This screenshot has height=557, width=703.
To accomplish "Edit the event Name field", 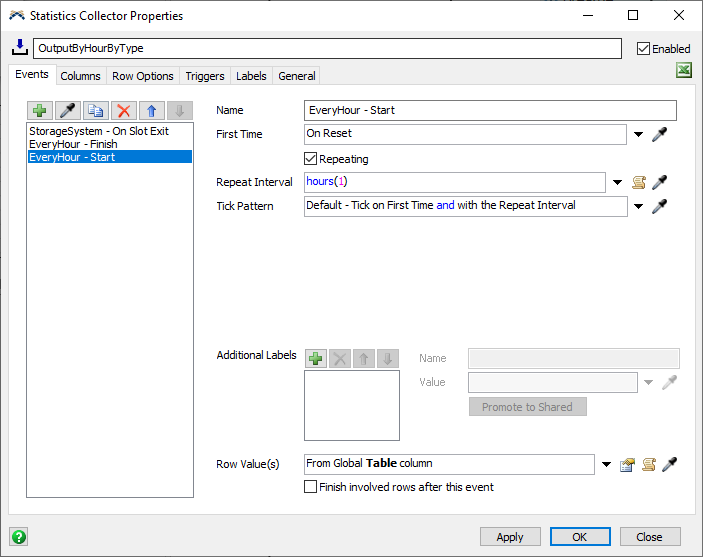I will [490, 110].
